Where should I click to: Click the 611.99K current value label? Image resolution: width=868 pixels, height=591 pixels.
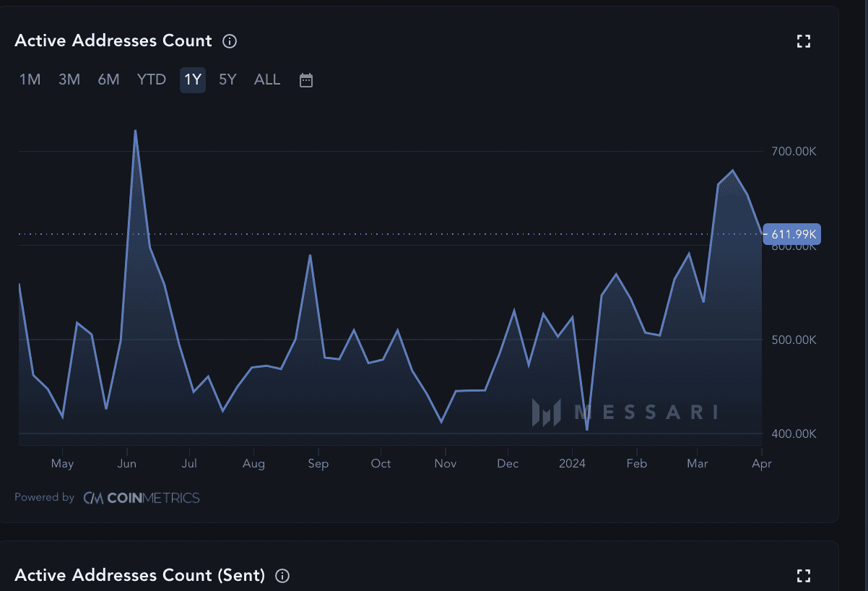click(x=793, y=234)
